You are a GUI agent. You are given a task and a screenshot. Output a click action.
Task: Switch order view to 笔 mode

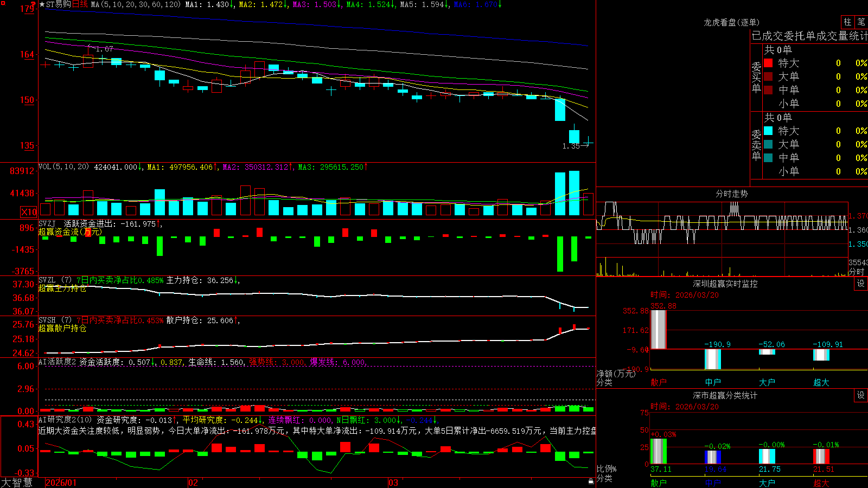point(861,22)
